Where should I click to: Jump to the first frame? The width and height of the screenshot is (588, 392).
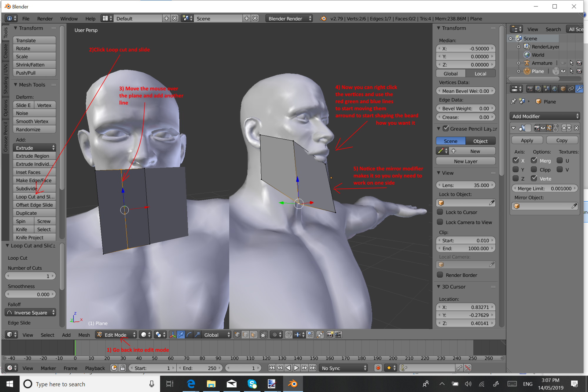tap(272, 368)
